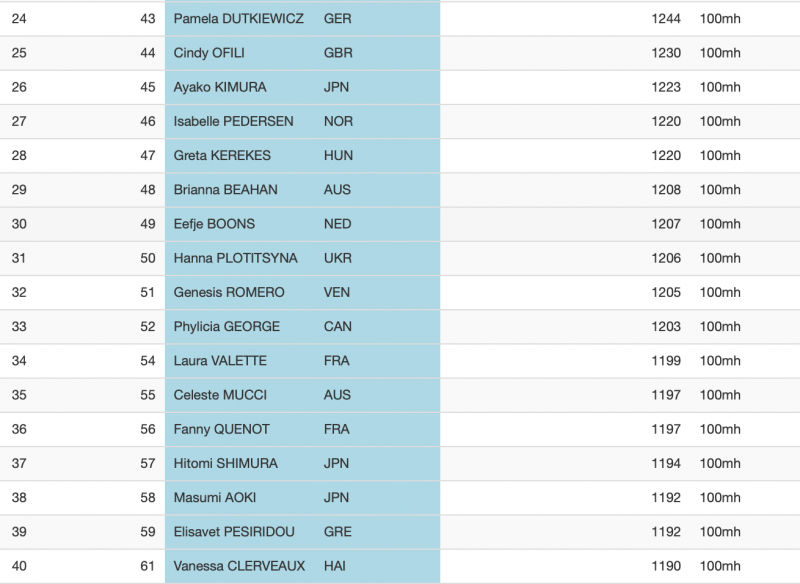Click Isabelle PEDERSEN name cell
This screenshot has width=800, height=584.
(x=233, y=121)
